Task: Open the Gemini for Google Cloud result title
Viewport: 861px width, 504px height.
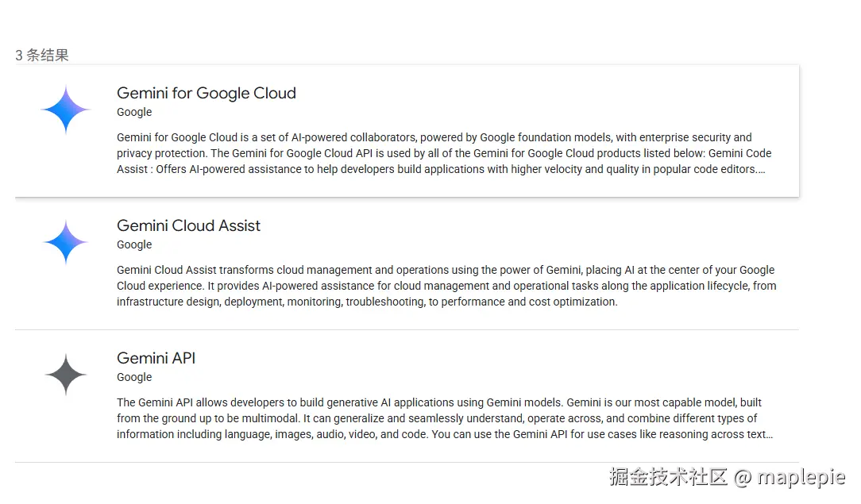Action: (x=206, y=93)
